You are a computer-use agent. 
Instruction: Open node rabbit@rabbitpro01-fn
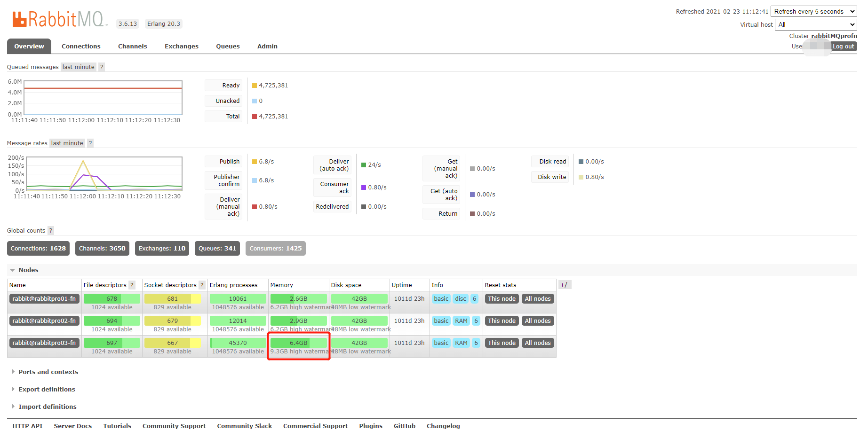point(44,299)
